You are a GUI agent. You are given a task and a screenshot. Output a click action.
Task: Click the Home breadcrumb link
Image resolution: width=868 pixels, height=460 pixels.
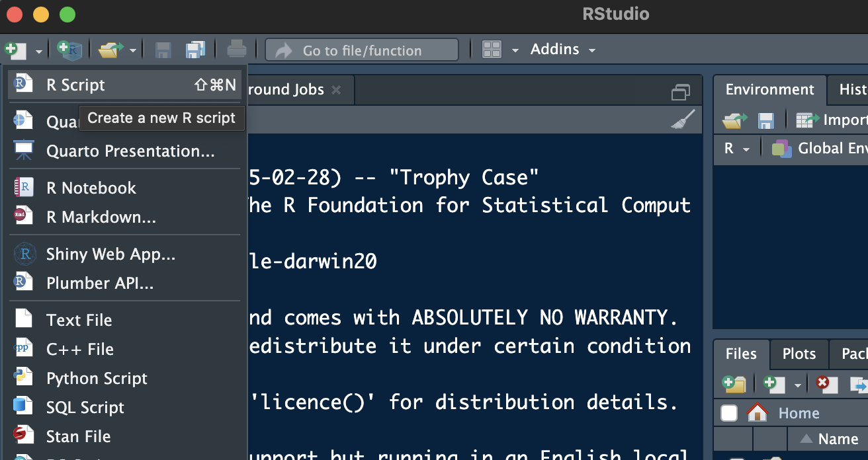point(799,414)
